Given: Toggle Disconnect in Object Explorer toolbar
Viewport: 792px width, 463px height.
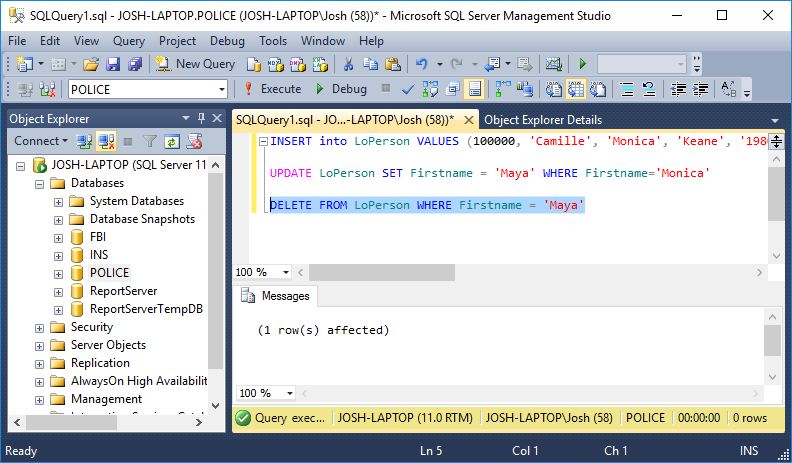Looking at the screenshot, I should (106, 142).
